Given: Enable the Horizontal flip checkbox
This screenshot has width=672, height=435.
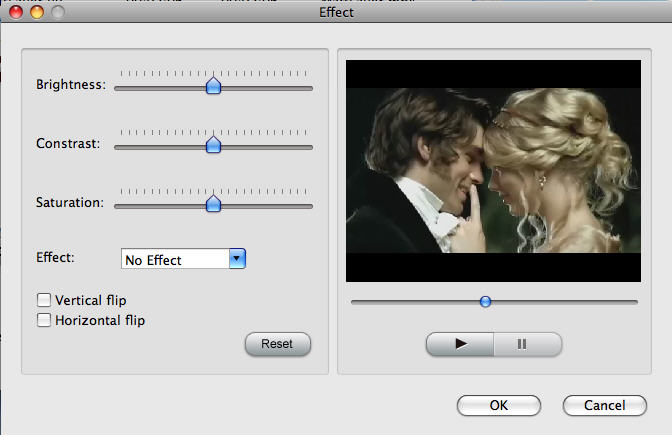Looking at the screenshot, I should 44,320.
